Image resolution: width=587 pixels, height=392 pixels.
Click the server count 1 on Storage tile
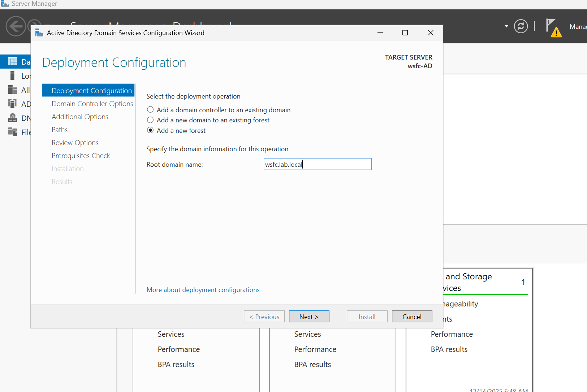tap(523, 282)
